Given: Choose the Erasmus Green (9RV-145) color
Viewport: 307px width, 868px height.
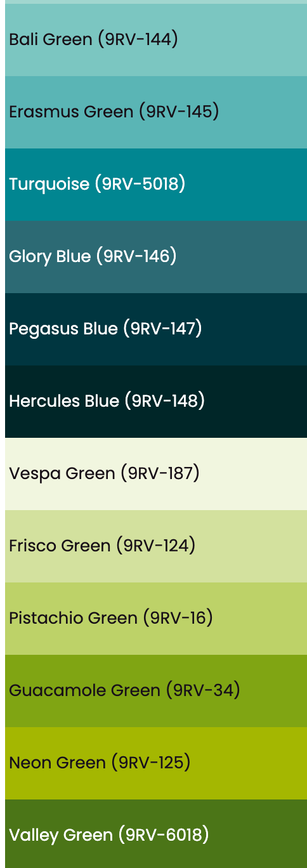Looking at the screenshot, I should (x=156, y=112).
